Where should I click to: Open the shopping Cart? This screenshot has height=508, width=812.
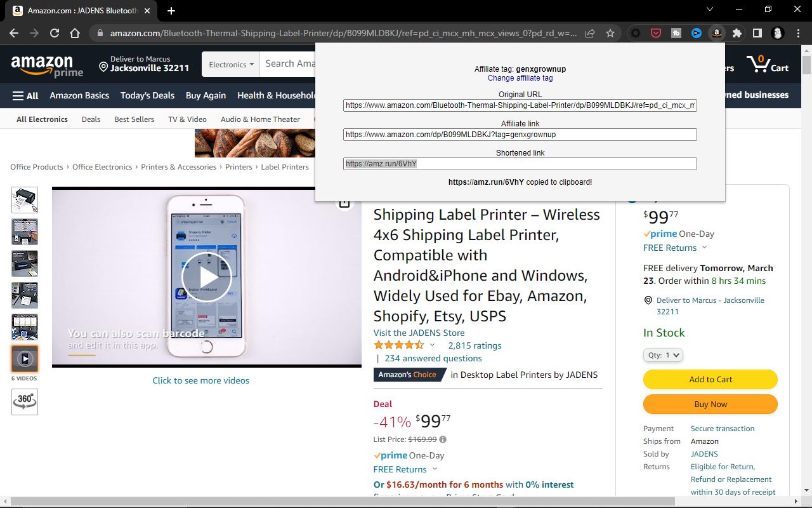point(768,64)
